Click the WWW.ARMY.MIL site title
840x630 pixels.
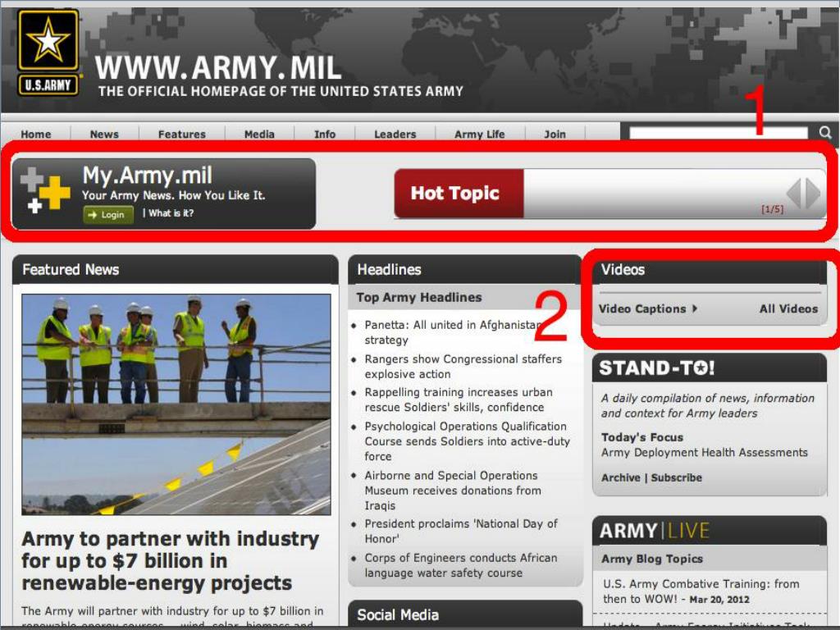click(218, 67)
